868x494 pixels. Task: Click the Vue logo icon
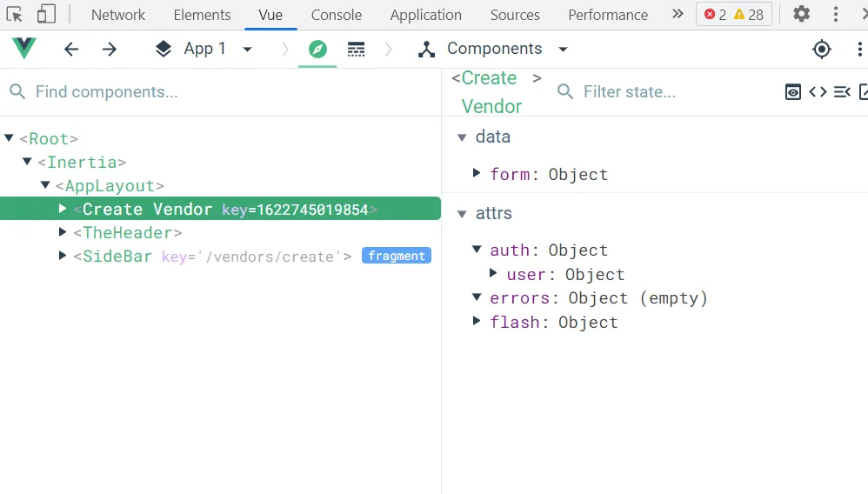tap(24, 49)
